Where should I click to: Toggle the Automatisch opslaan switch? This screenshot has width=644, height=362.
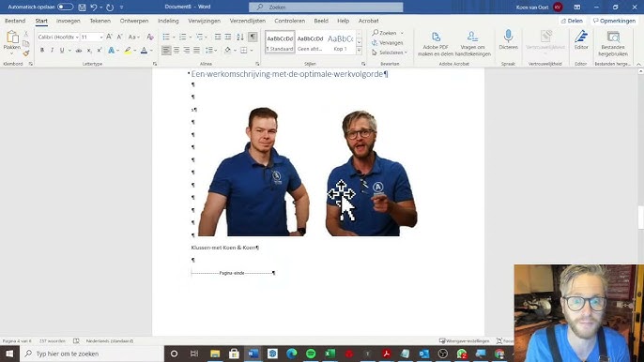pos(65,7)
